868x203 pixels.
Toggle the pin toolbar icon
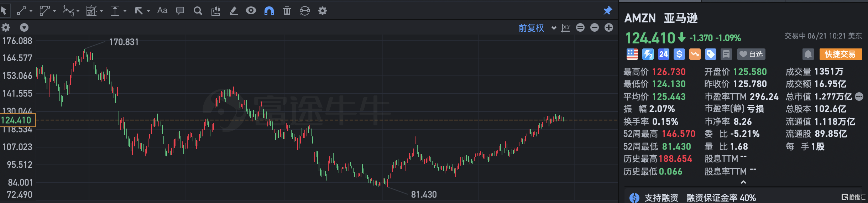[608, 11]
